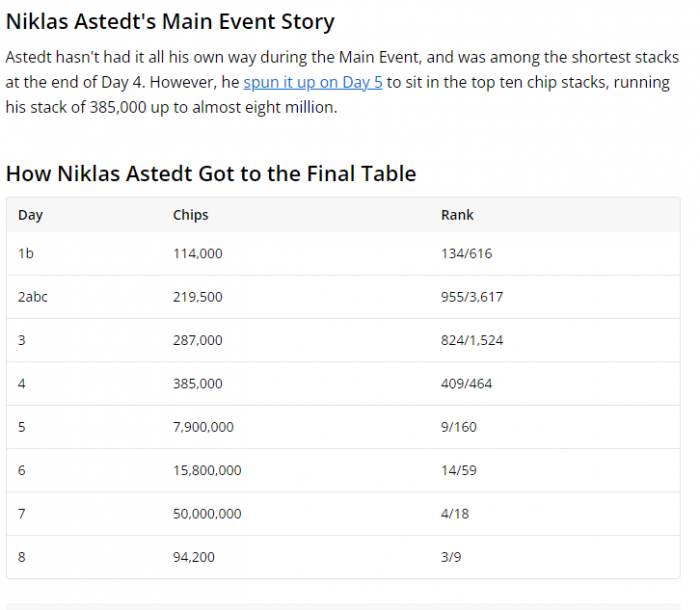Click the 287,000 chips cell
The height and width of the screenshot is (610, 700).
click(x=198, y=340)
